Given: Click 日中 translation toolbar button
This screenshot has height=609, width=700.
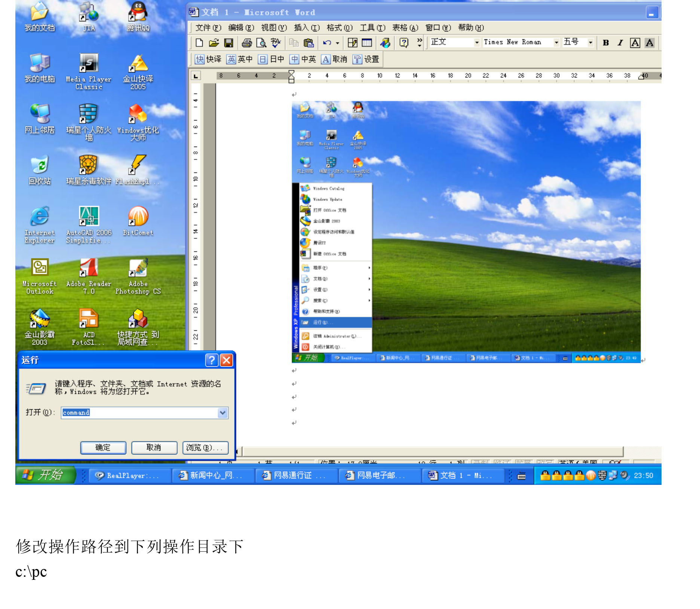Looking at the screenshot, I should pyautogui.click(x=271, y=59).
